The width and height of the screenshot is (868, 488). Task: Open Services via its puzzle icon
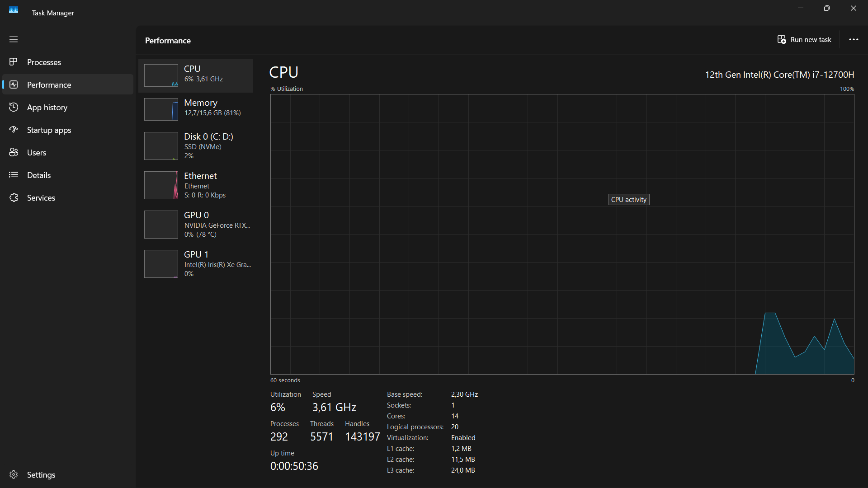(x=14, y=197)
